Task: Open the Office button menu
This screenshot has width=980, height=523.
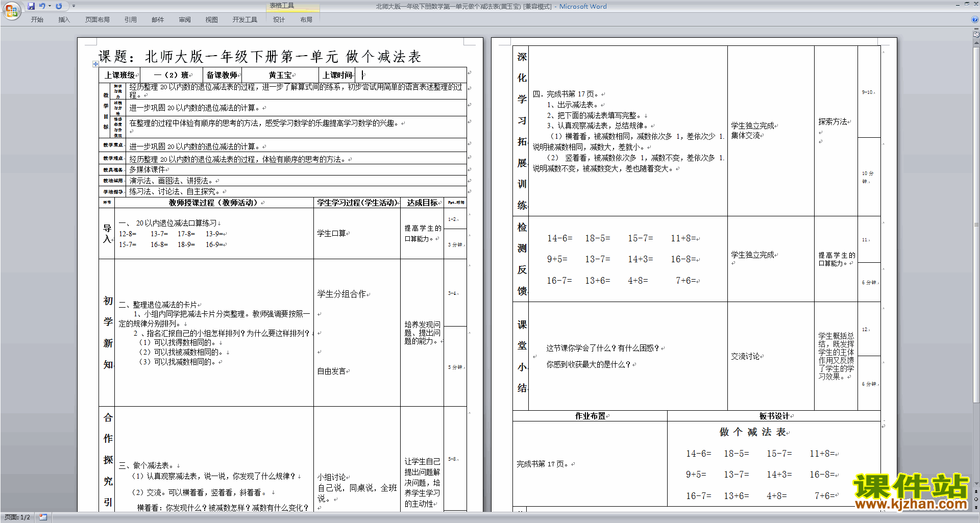Action: (11, 10)
